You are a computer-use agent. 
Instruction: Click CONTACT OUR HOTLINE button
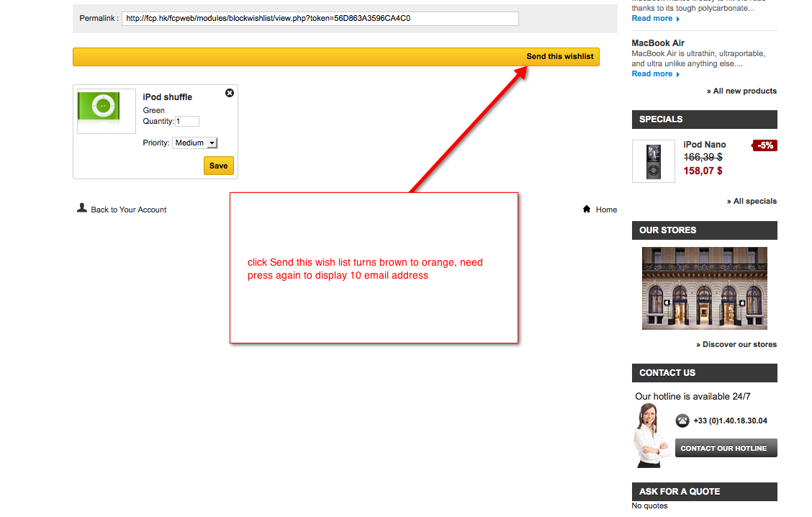coord(726,448)
